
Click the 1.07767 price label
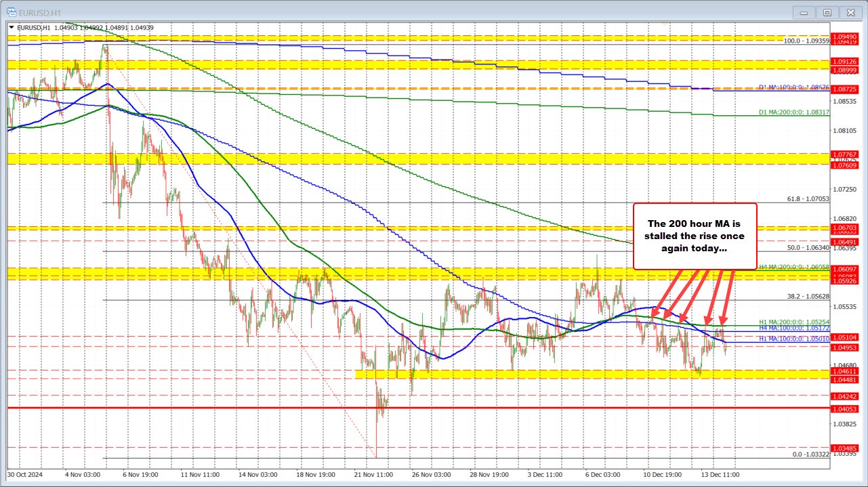click(846, 154)
